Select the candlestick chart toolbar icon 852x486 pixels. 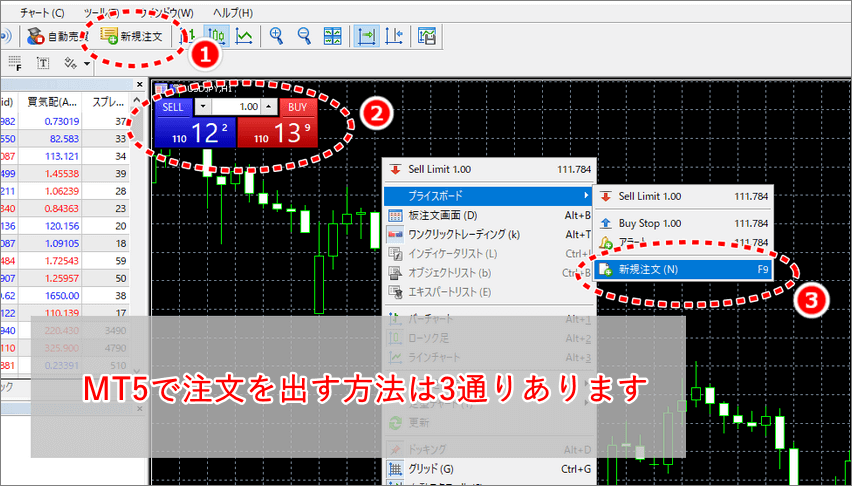point(216,36)
